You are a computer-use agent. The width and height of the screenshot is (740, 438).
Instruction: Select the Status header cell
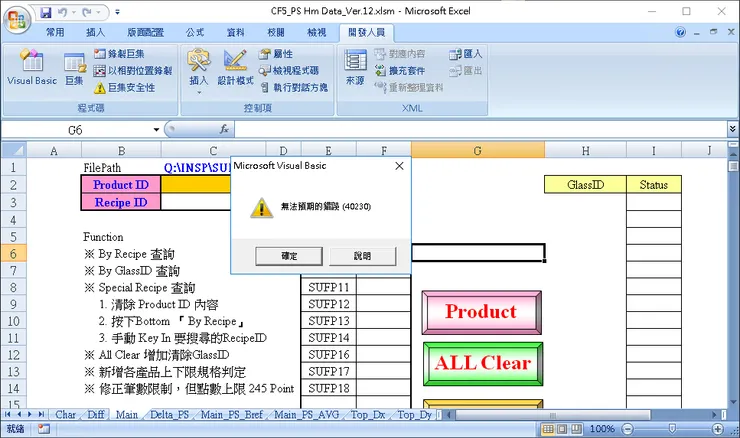pos(654,185)
